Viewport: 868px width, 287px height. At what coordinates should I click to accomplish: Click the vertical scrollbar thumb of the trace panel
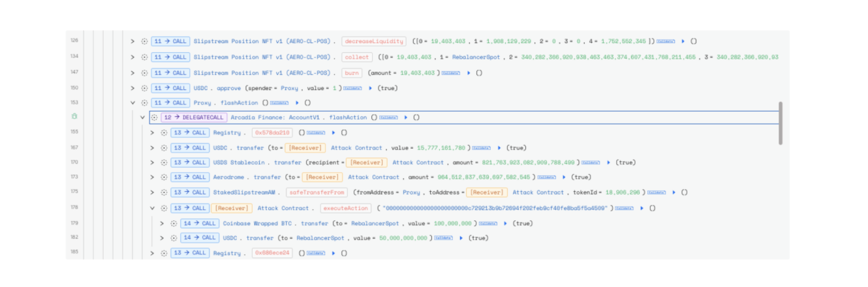[x=781, y=123]
